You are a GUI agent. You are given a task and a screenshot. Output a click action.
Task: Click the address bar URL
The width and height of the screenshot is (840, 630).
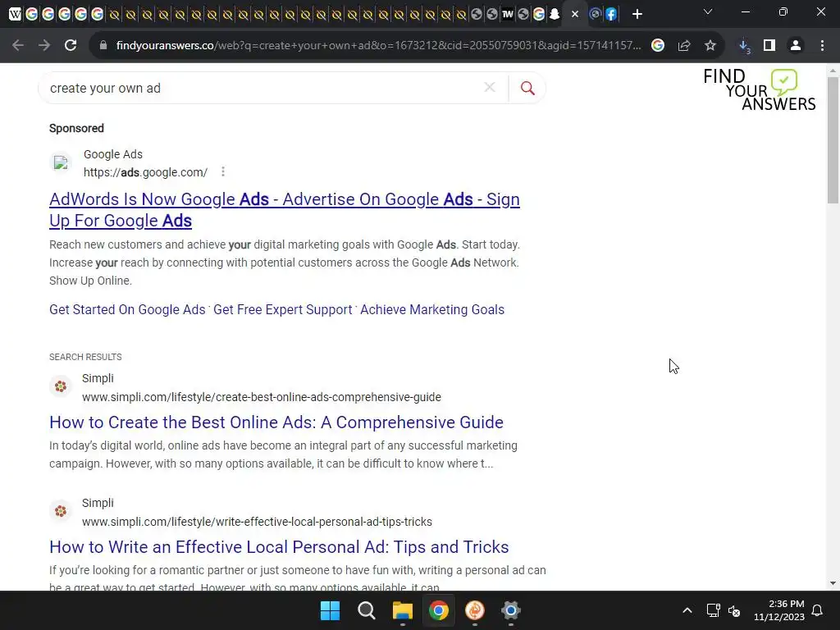click(x=378, y=46)
